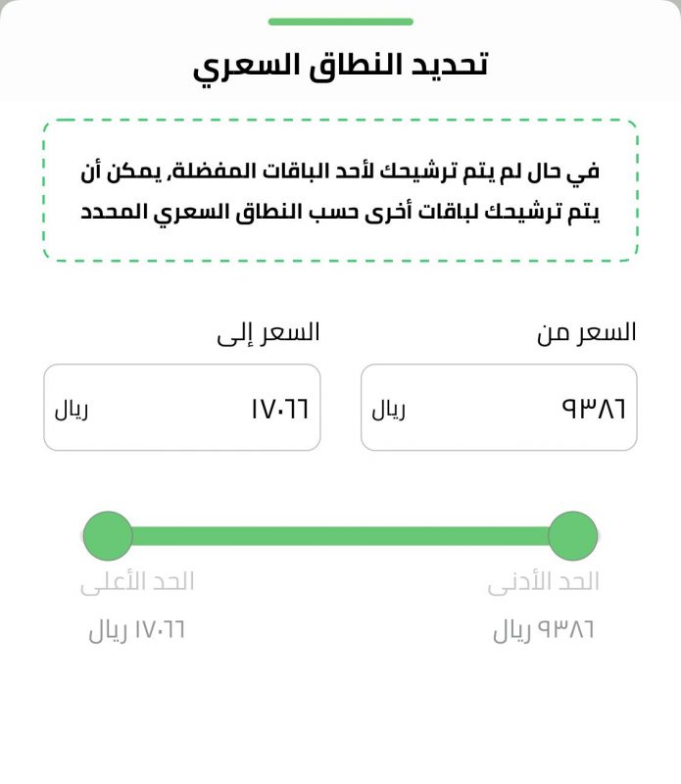Tap the green sheet drag handle
This screenshot has height=784, width=681.
[x=341, y=22]
